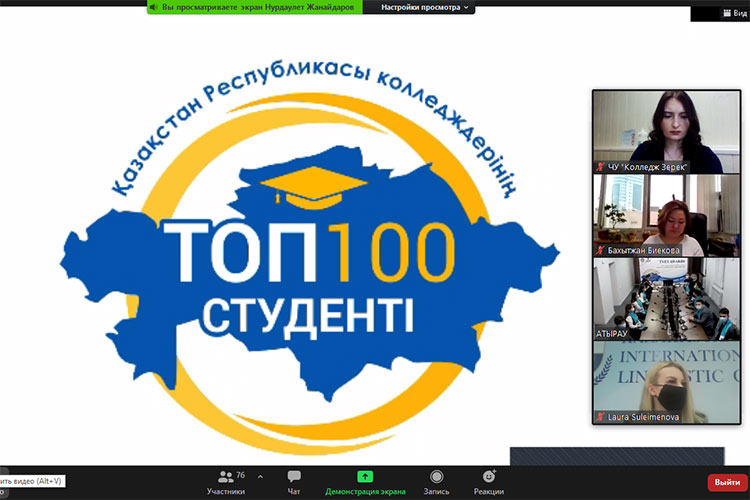The width and height of the screenshot is (750, 500).
Task: Expand the caret next to Participants
Action: [x=261, y=477]
